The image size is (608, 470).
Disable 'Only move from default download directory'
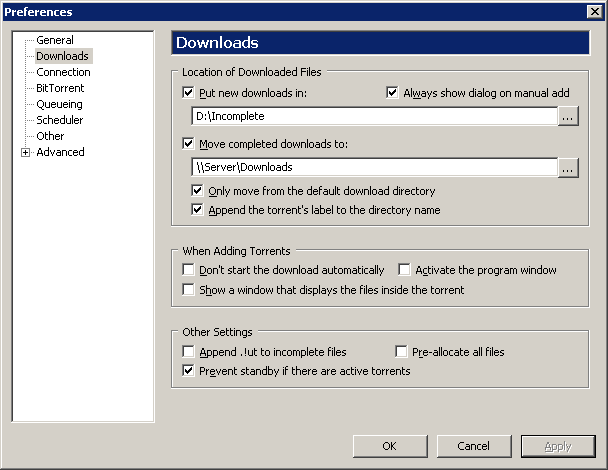point(197,190)
